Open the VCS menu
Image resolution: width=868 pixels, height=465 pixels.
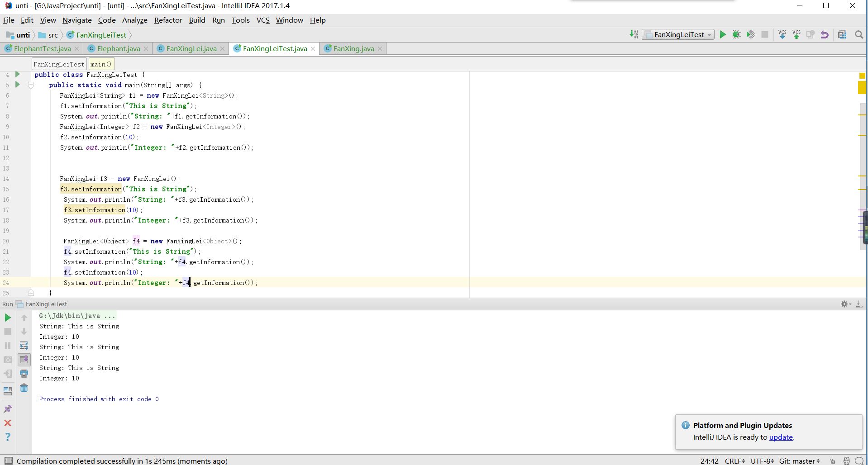point(263,20)
